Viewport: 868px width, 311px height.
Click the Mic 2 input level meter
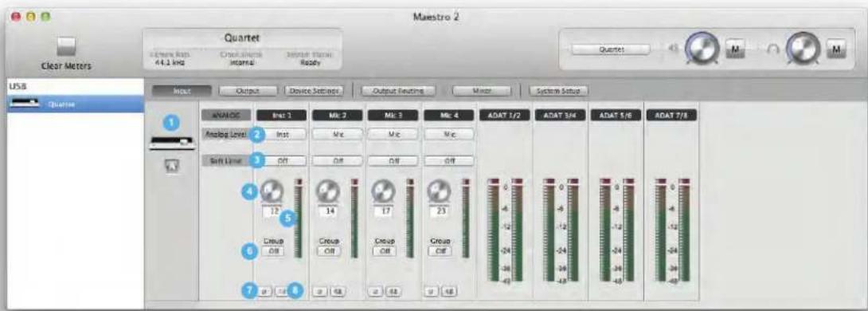click(x=355, y=218)
